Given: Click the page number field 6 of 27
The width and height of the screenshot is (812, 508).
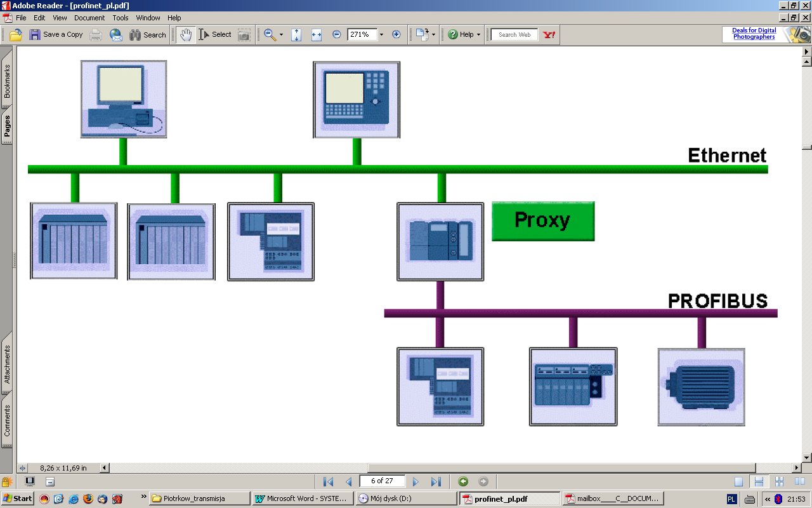Looking at the screenshot, I should click(x=382, y=481).
